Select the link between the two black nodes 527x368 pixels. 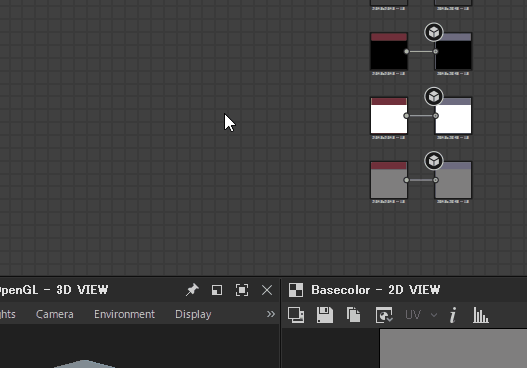[x=421, y=51]
